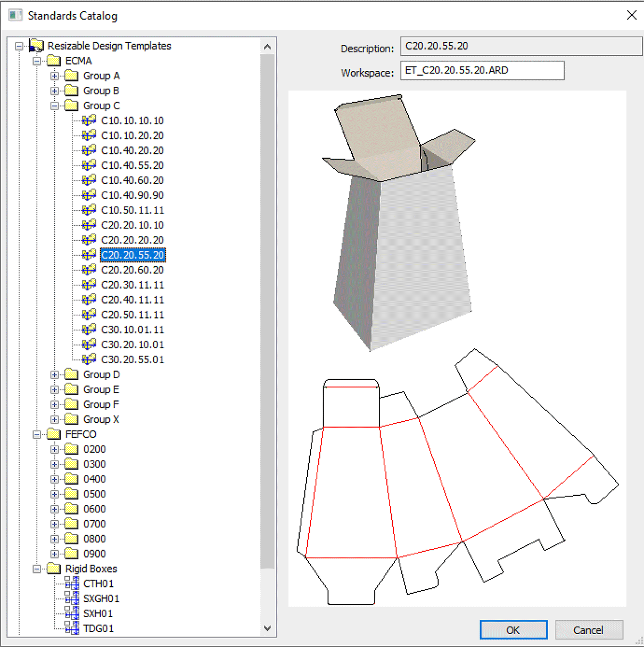
Task: Select the TDG01 text label
Action: coord(98,628)
